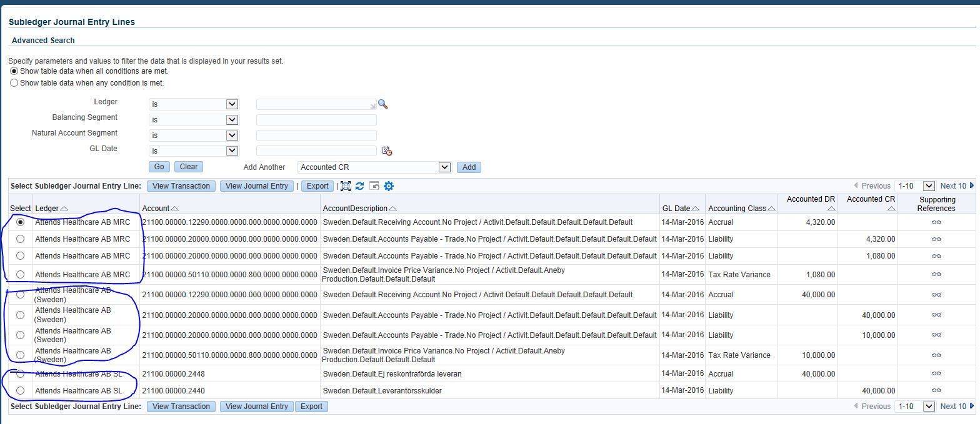The image size is (980, 424).
Task: Focus the Natural Account Segment value field
Action: click(316, 136)
